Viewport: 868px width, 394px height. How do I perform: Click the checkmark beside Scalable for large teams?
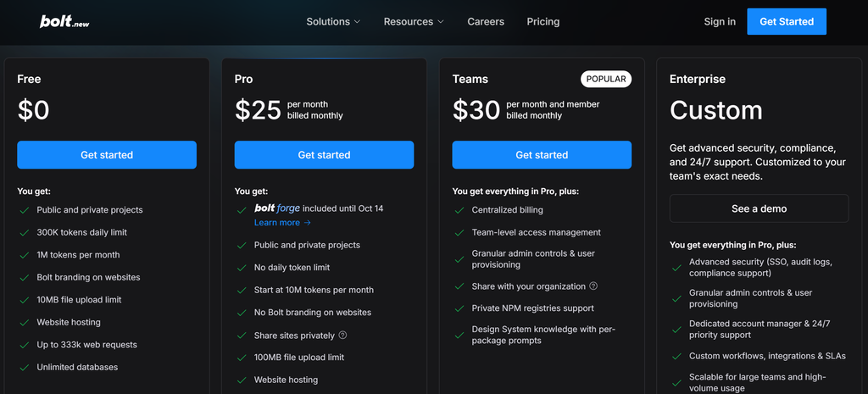click(676, 383)
